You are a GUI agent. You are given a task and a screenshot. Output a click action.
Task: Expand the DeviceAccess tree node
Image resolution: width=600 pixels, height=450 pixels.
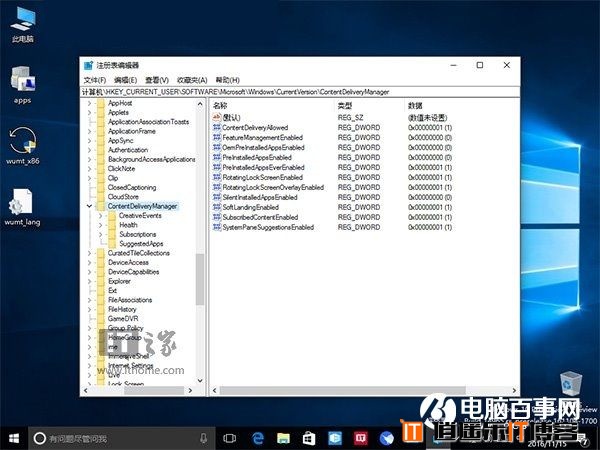pos(89,262)
